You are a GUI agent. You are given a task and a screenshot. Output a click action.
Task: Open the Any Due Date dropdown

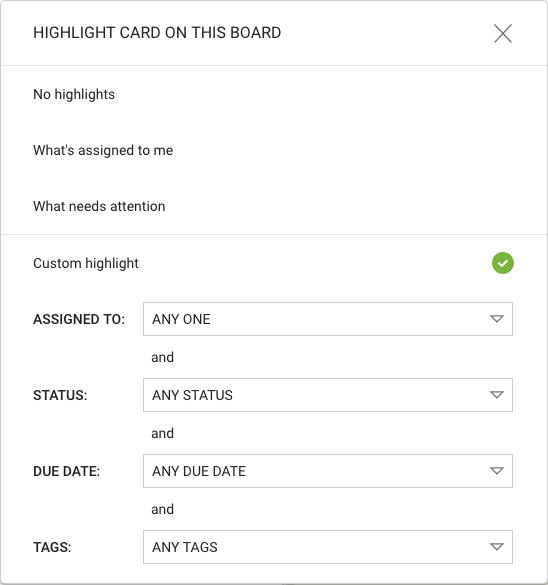pyautogui.click(x=328, y=471)
